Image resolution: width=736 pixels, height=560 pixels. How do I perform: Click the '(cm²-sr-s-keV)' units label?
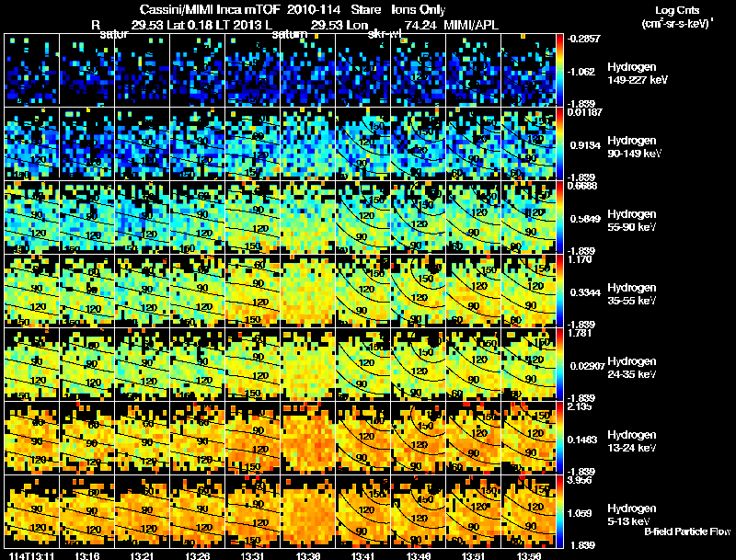tap(677, 24)
